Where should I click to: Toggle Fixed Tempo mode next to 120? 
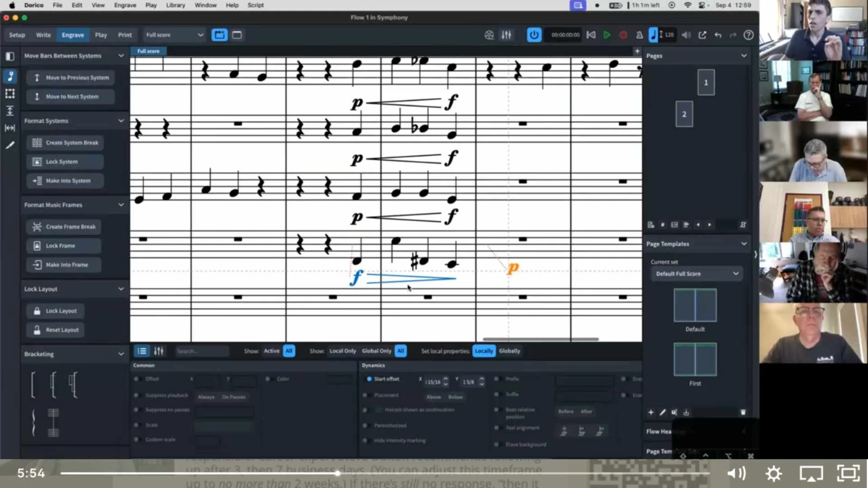[x=653, y=35]
